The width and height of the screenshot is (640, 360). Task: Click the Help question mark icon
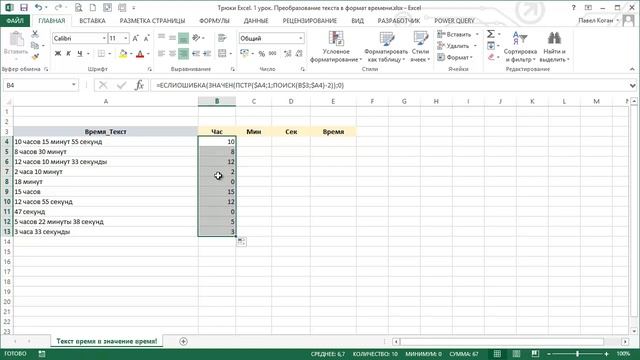point(573,8)
